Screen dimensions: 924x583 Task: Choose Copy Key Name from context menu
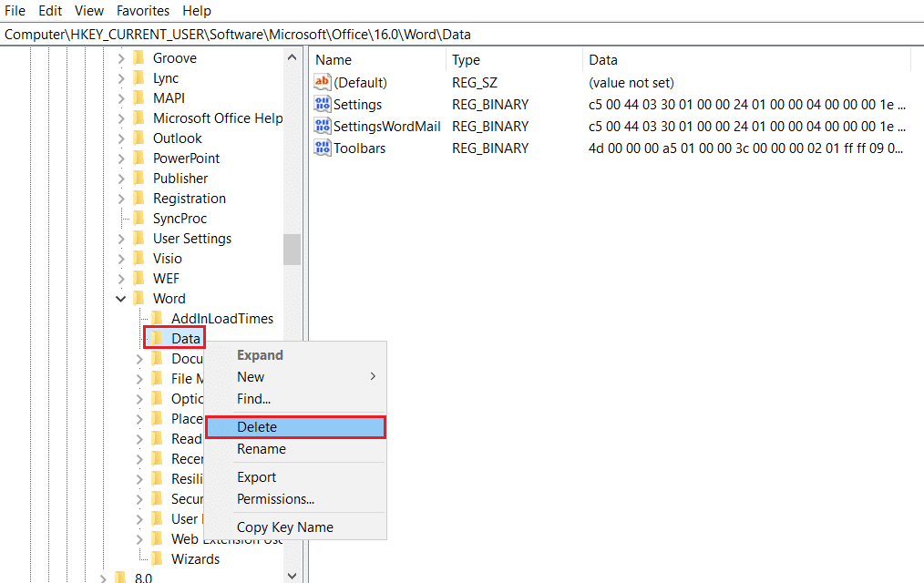[296, 527]
